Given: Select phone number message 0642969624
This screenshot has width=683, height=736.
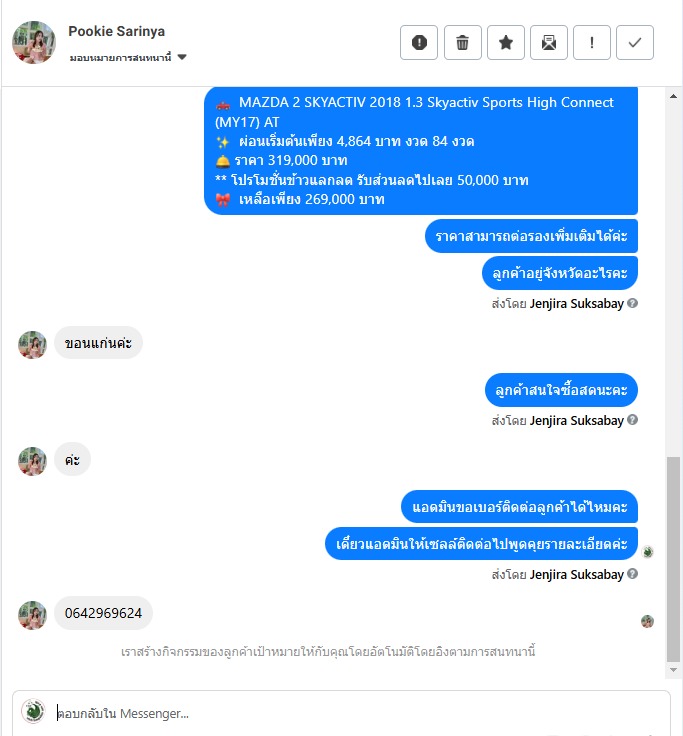Looking at the screenshot, I should (x=103, y=613).
